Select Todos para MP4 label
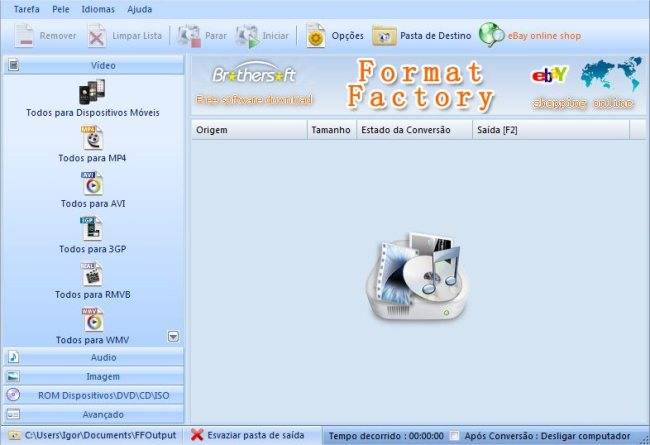The image size is (650, 445). 92,158
